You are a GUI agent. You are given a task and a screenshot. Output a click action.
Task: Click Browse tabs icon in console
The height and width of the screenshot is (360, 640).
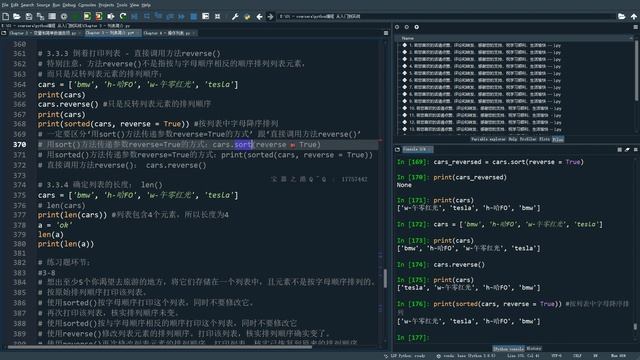pyautogui.click(x=398, y=150)
